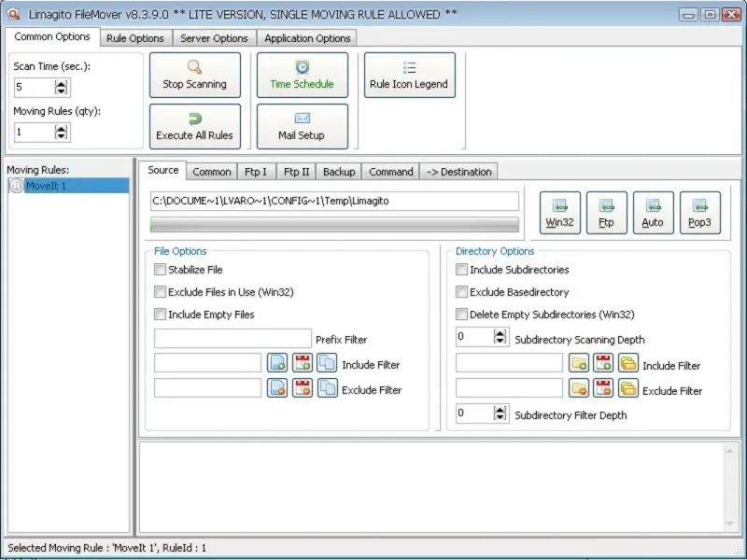The height and width of the screenshot is (560, 747).
Task: Select Ftp source type
Action: click(606, 213)
